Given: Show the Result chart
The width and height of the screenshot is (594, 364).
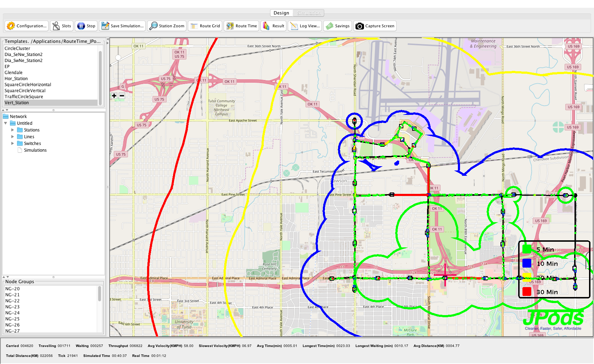Looking at the screenshot, I should (x=266, y=26).
